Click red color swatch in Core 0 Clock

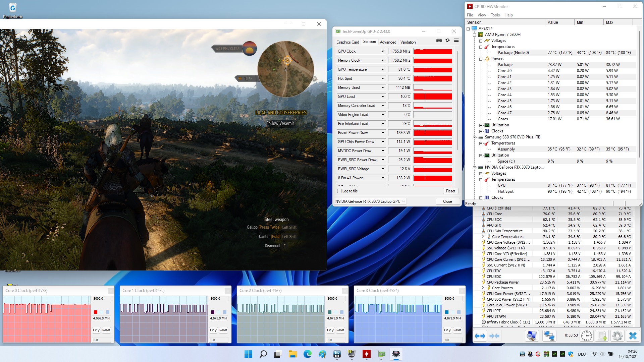coord(96,312)
